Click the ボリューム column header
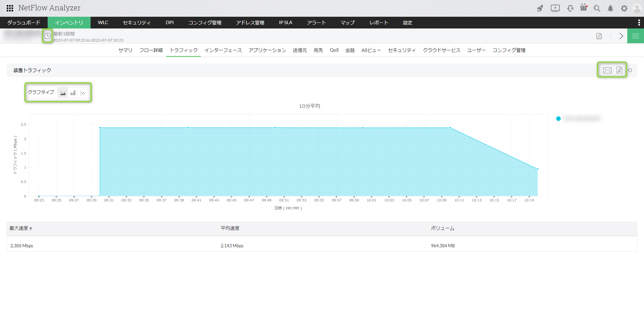 point(443,229)
